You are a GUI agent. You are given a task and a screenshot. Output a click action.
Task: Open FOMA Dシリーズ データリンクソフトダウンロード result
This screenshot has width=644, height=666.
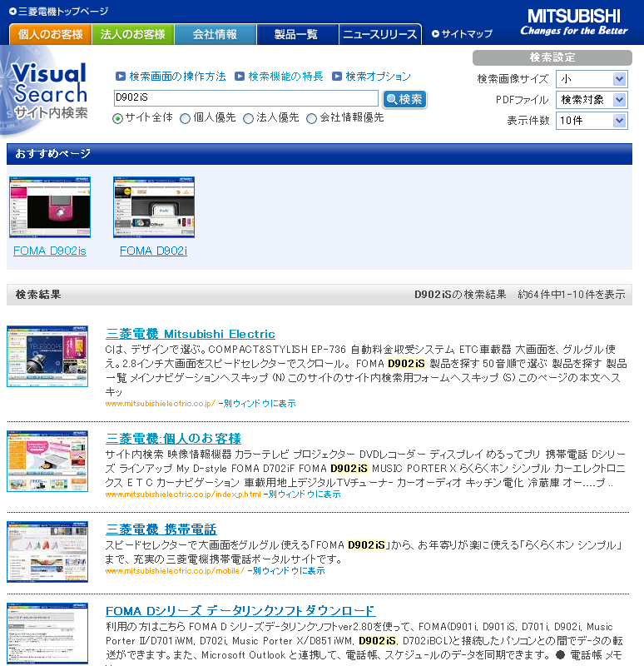[240, 611]
